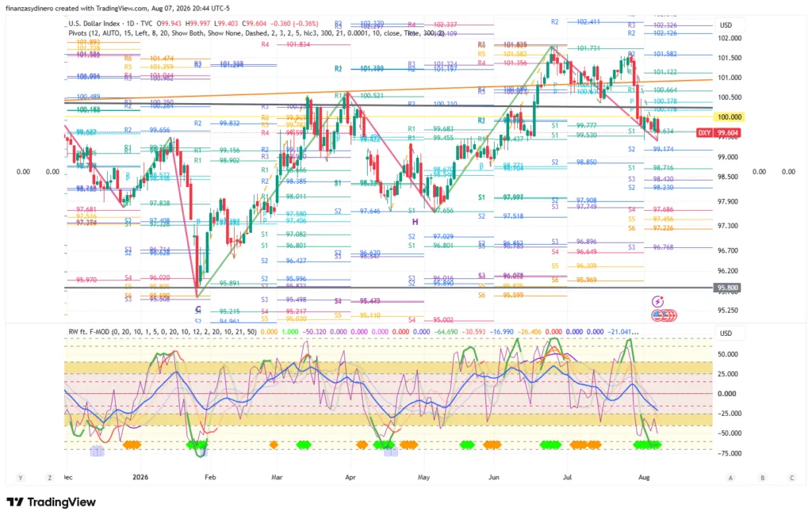This screenshot has height=519, width=812.
Task: Click the B badge at bottom right
Action: point(762,478)
